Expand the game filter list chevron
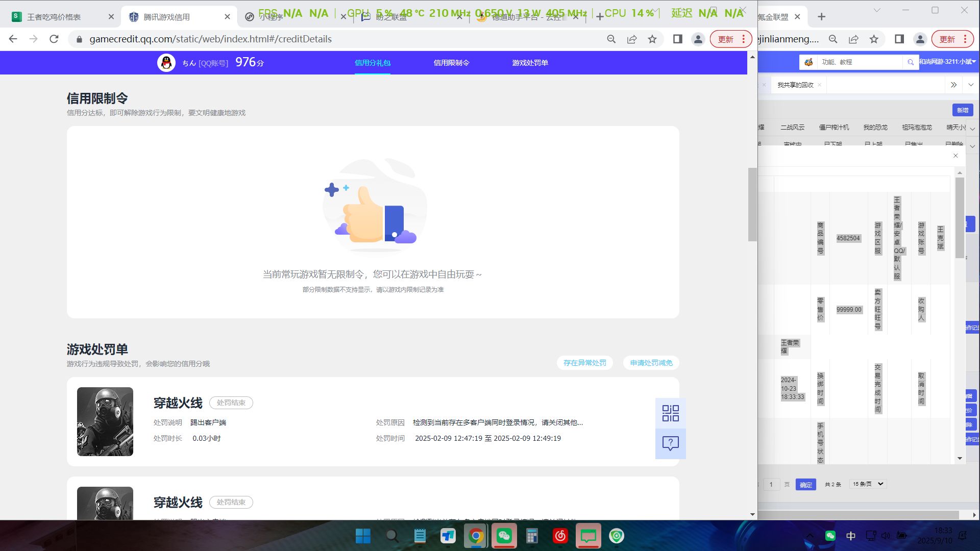The width and height of the screenshot is (980, 551). [x=972, y=128]
